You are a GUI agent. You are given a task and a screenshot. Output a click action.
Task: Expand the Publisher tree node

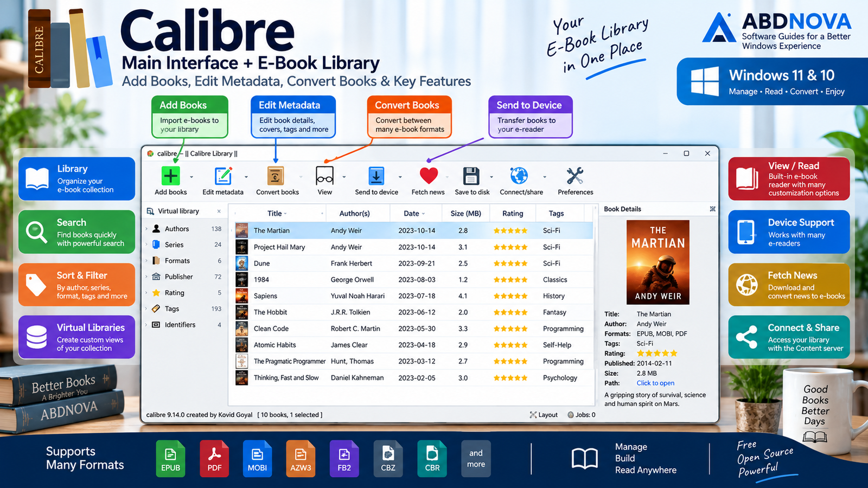coord(147,277)
